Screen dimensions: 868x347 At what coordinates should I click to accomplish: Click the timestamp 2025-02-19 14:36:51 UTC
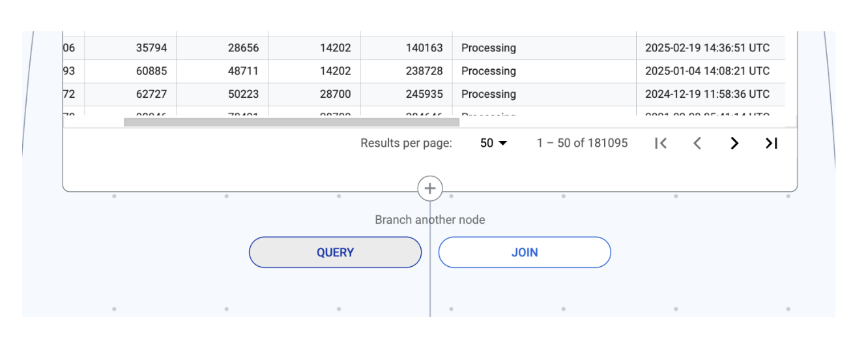pyautogui.click(x=707, y=48)
